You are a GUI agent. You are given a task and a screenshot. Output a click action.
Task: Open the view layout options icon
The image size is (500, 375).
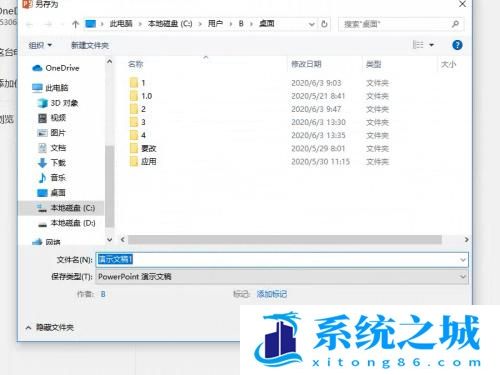(418, 45)
